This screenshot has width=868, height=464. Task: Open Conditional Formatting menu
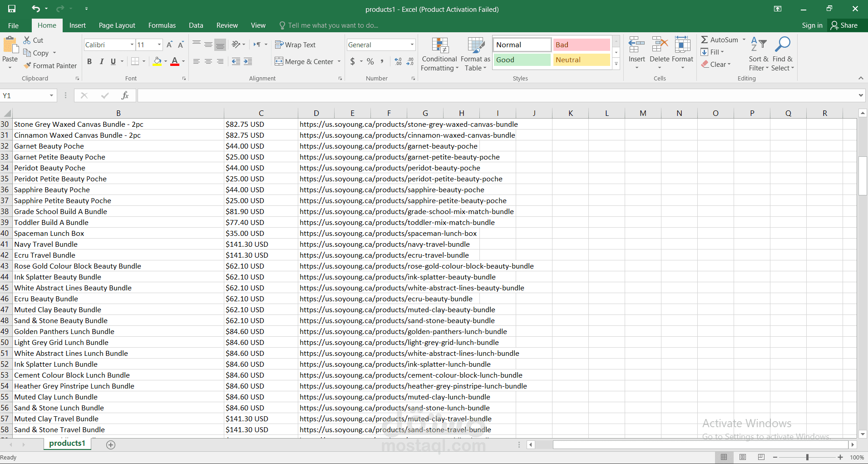point(439,54)
